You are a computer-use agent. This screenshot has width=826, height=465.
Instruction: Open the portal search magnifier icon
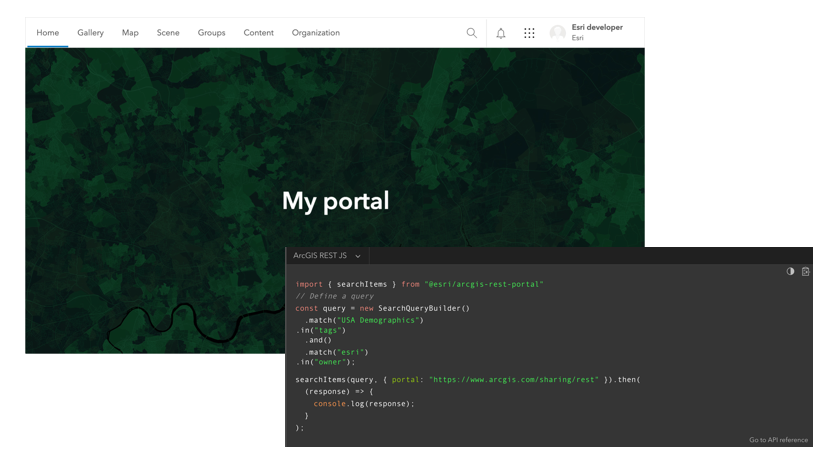pyautogui.click(x=471, y=33)
